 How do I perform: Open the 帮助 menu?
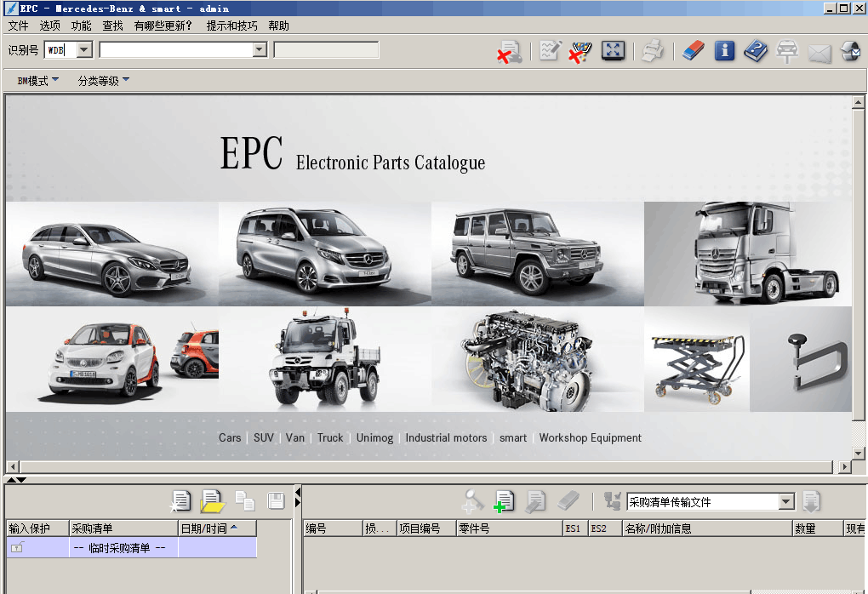pos(278,26)
